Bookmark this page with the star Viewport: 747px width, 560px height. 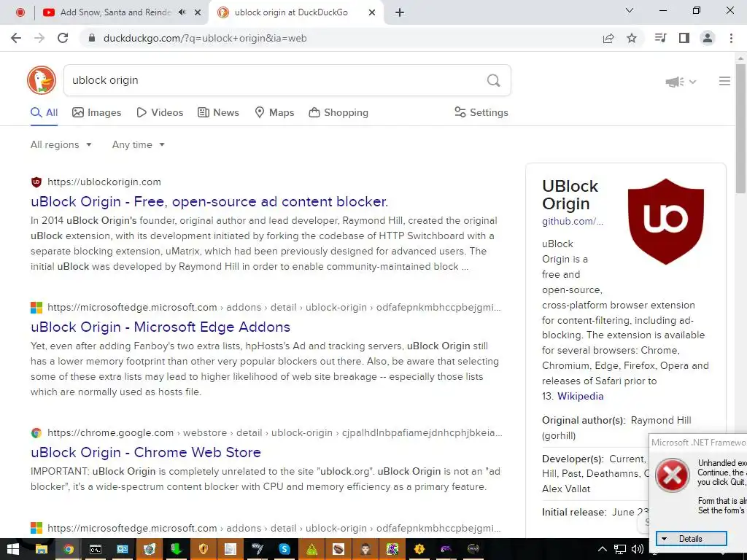click(x=632, y=38)
